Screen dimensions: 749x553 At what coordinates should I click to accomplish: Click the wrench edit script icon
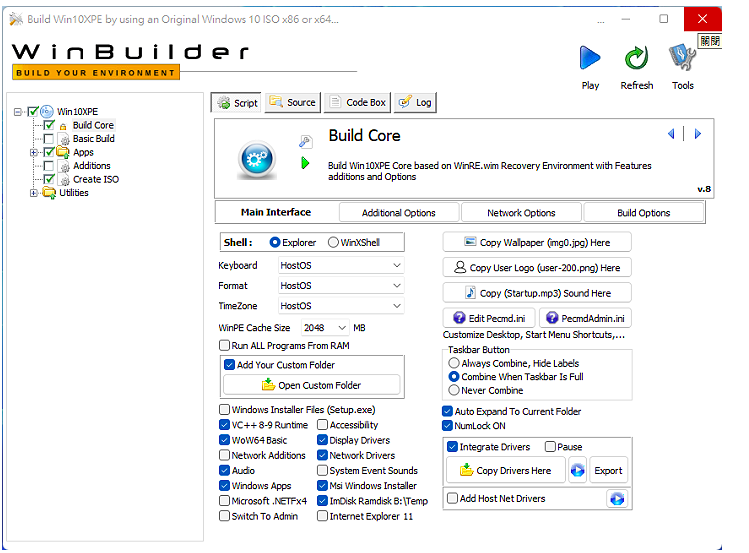point(306,141)
